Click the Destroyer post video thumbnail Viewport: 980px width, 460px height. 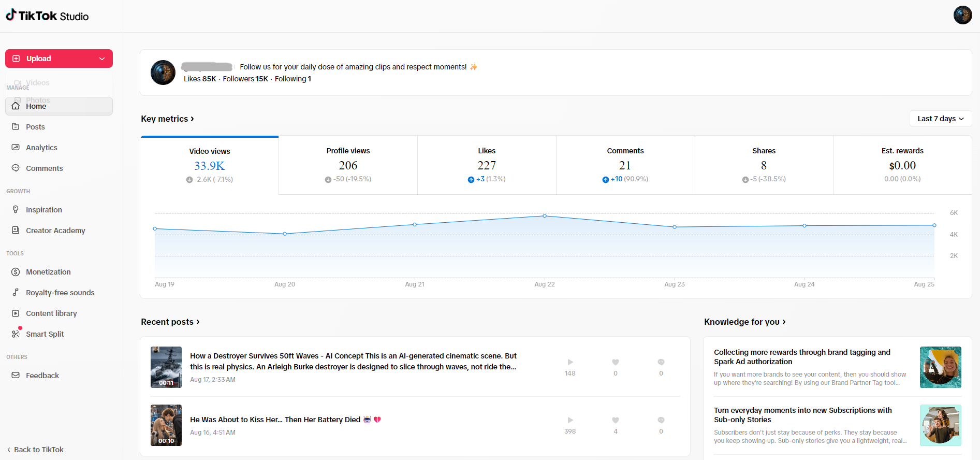pyautogui.click(x=166, y=367)
